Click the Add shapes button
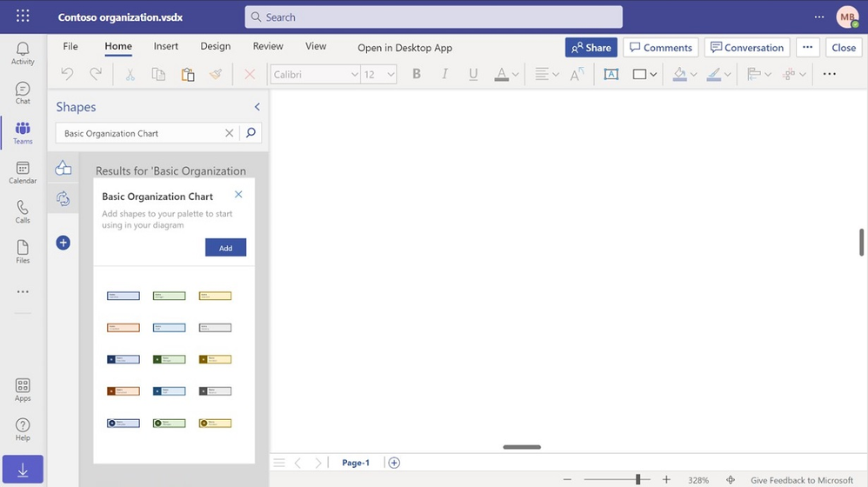 (x=226, y=247)
